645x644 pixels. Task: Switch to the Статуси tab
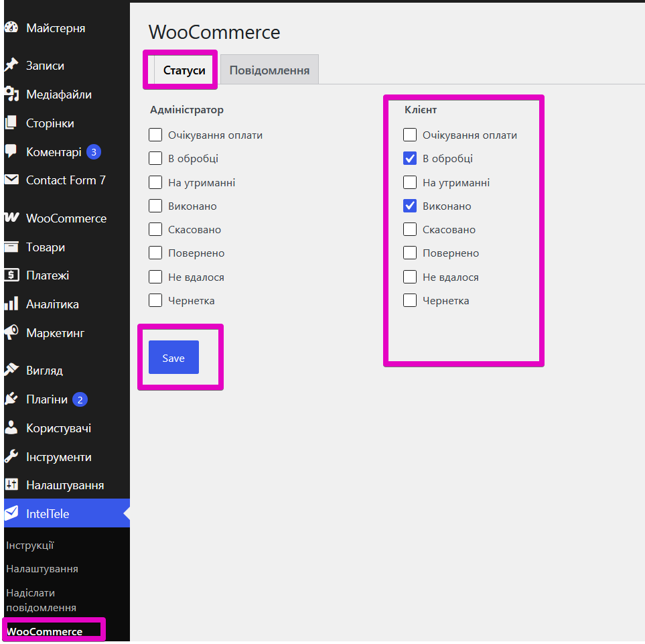click(184, 70)
